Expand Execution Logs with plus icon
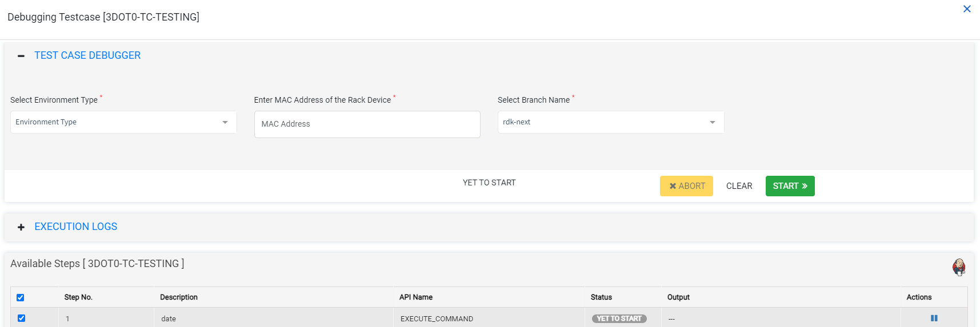The height and width of the screenshot is (327, 980). (x=21, y=227)
